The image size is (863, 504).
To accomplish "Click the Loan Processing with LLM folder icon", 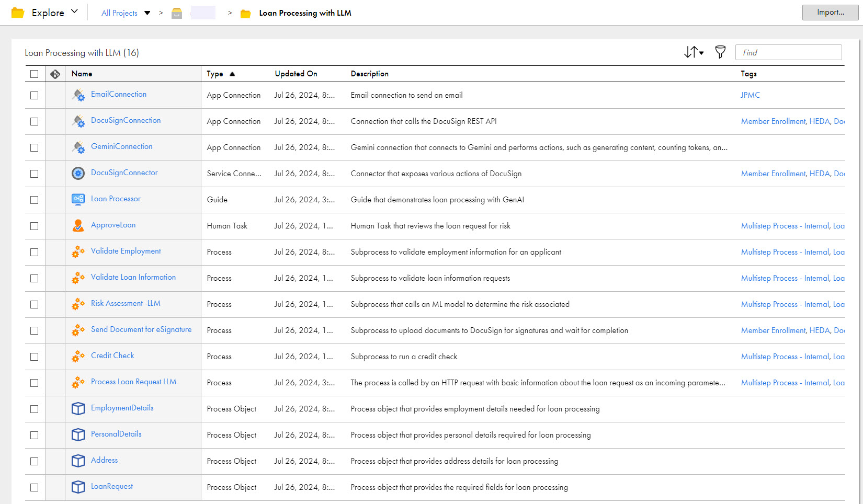I will click(x=245, y=14).
